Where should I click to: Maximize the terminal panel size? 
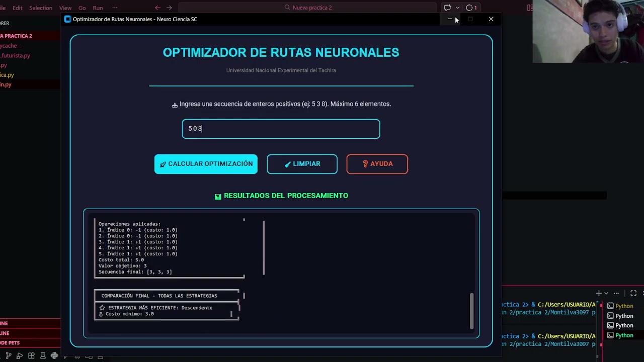[x=633, y=293]
